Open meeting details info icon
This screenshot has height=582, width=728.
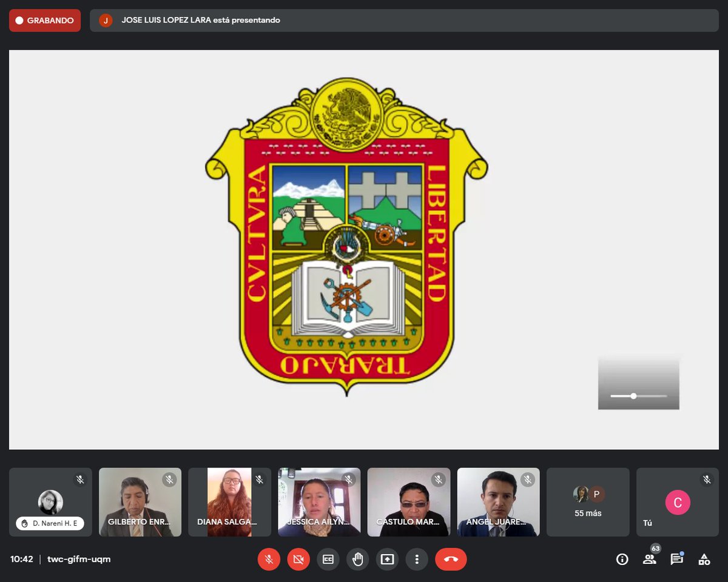pyautogui.click(x=622, y=559)
